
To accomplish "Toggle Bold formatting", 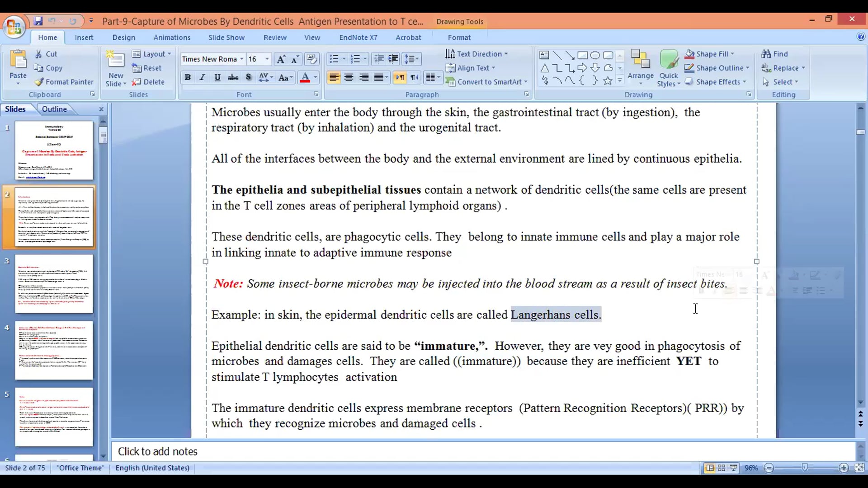I will click(x=188, y=78).
